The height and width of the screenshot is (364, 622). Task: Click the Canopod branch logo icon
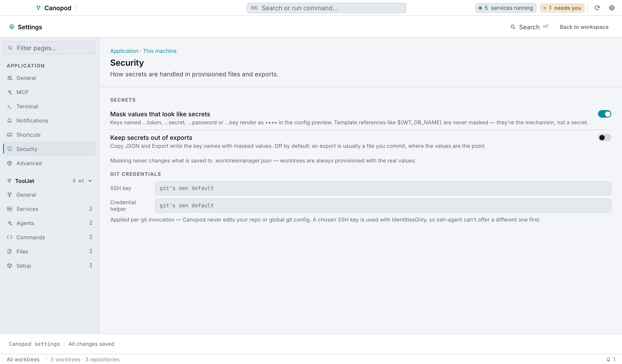click(x=38, y=8)
